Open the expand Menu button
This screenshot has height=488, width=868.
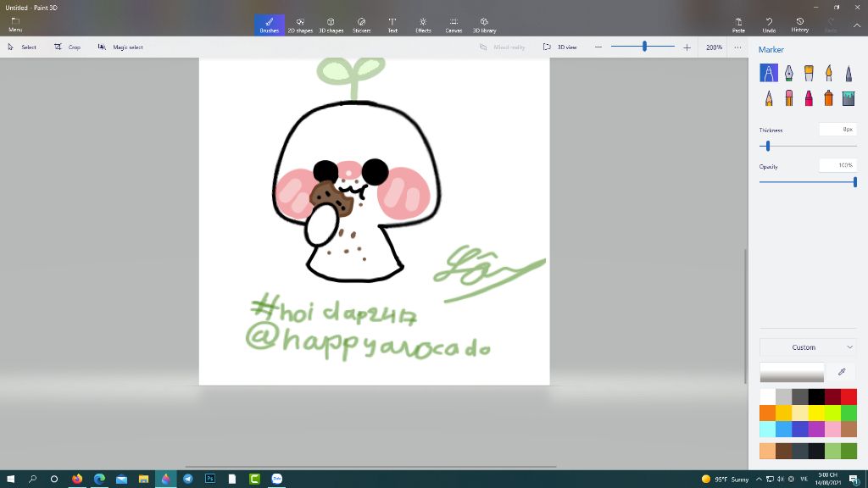click(x=15, y=25)
